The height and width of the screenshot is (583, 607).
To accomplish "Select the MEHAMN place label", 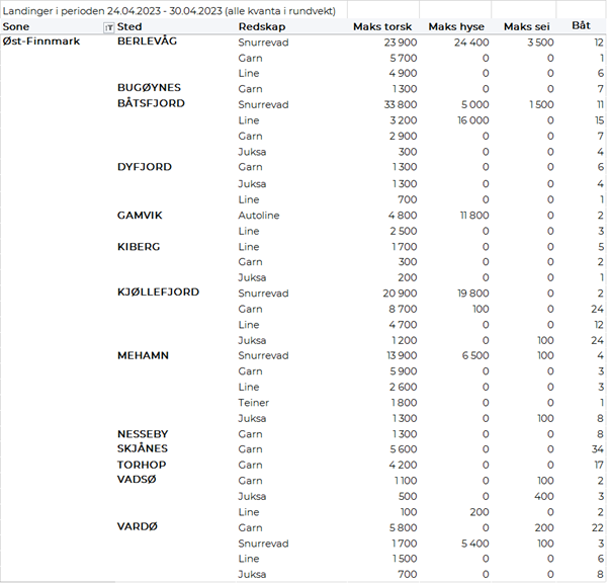I will [143, 355].
